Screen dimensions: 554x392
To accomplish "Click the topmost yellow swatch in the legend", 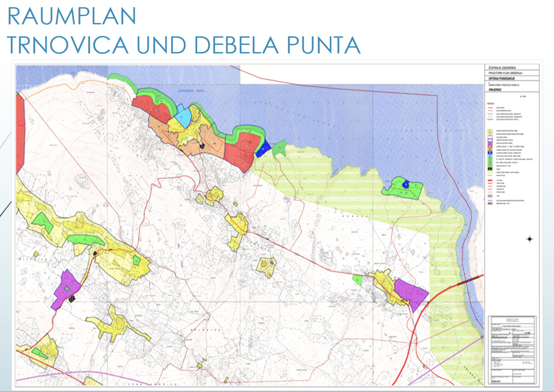I will [491, 131].
